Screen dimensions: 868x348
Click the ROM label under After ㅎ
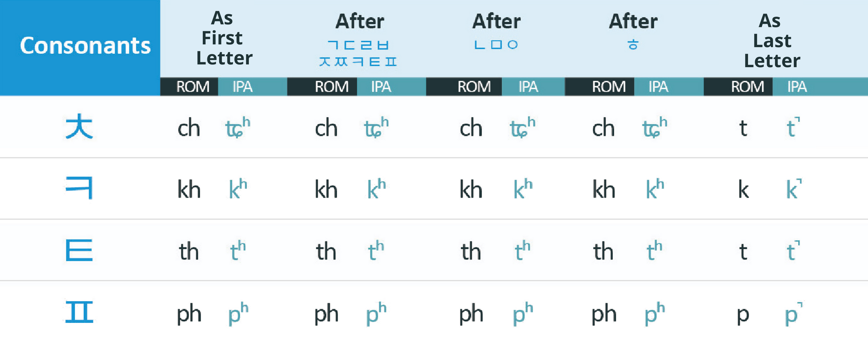pos(608,87)
